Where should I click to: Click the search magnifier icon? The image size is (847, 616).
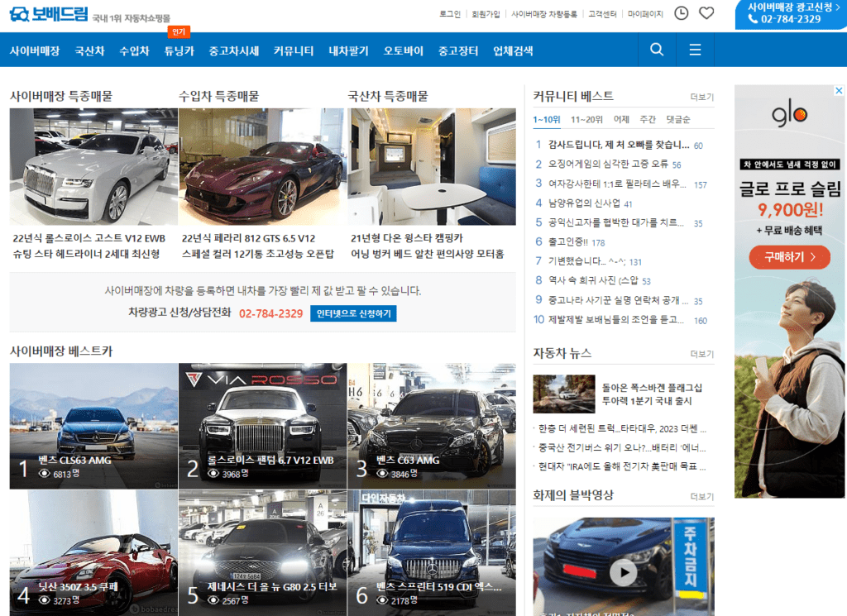pyautogui.click(x=657, y=50)
